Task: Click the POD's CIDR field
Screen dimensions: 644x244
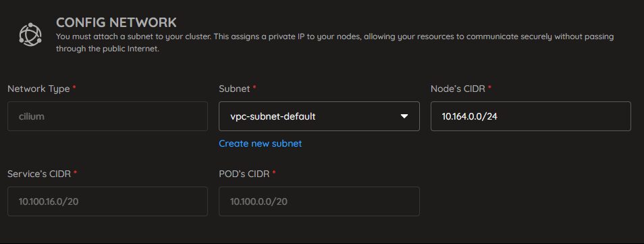Action: point(319,201)
